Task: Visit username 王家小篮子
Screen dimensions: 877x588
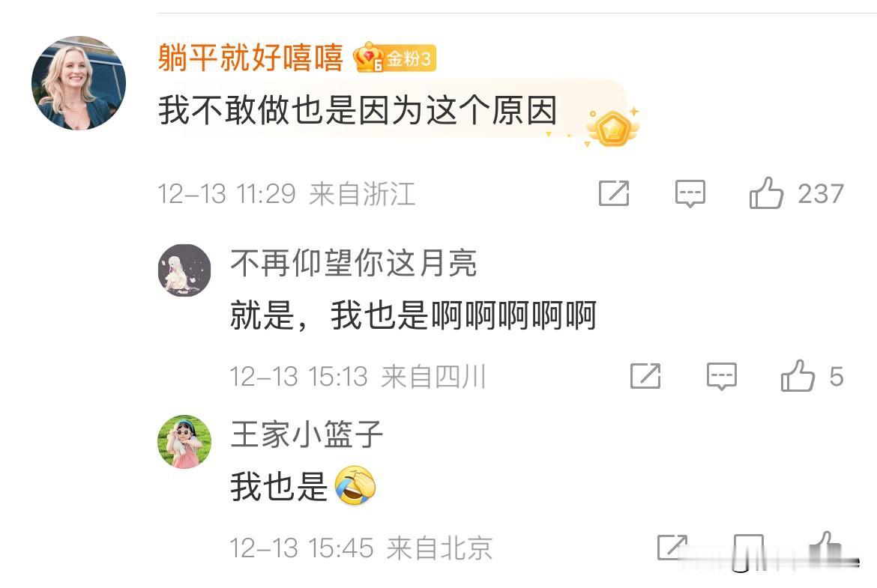Action: [307, 434]
